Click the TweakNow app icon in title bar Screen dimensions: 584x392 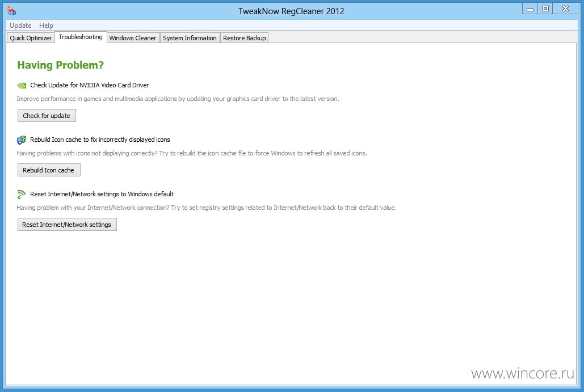11,11
